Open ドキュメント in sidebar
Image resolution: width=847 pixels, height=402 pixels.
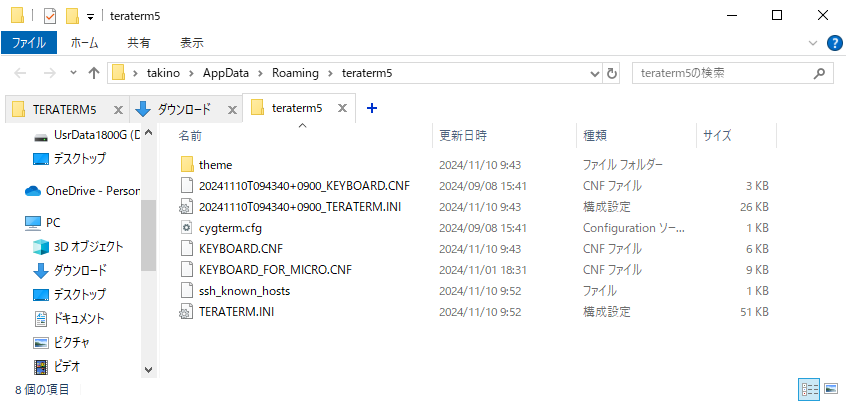(69, 318)
